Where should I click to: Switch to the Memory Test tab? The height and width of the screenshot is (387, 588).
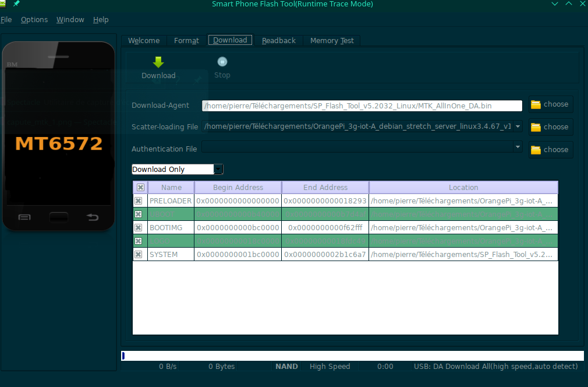click(x=332, y=41)
